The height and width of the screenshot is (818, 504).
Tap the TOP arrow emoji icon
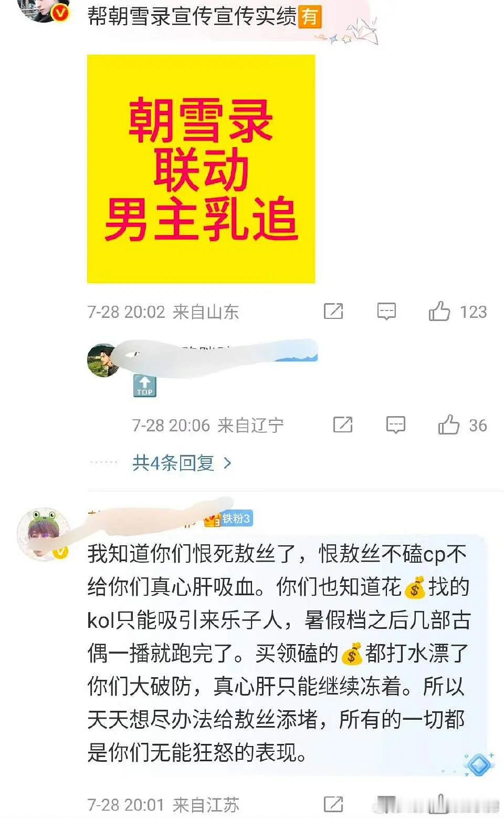coord(144,386)
